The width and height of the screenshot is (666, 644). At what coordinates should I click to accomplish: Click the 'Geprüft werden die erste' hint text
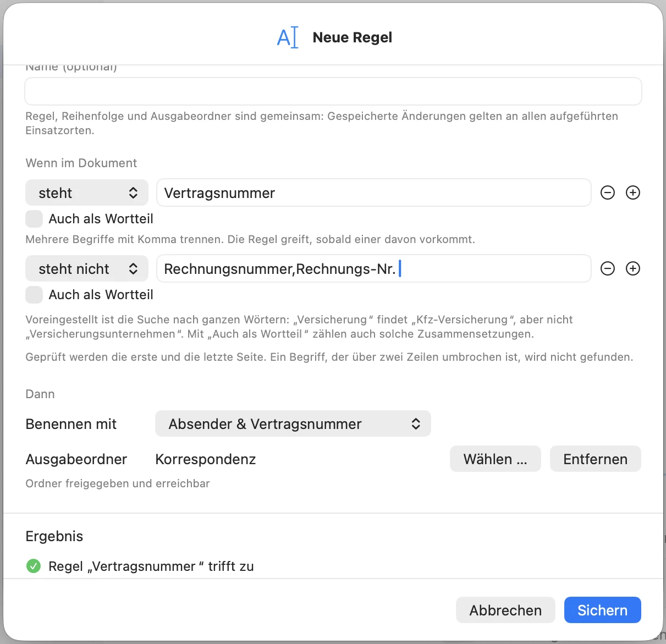[x=329, y=357]
